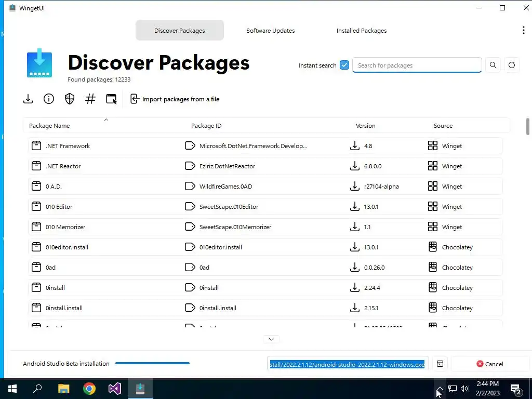The image size is (532, 399).
Task: Open the notification center icon
Action: pyautogui.click(x=516, y=389)
